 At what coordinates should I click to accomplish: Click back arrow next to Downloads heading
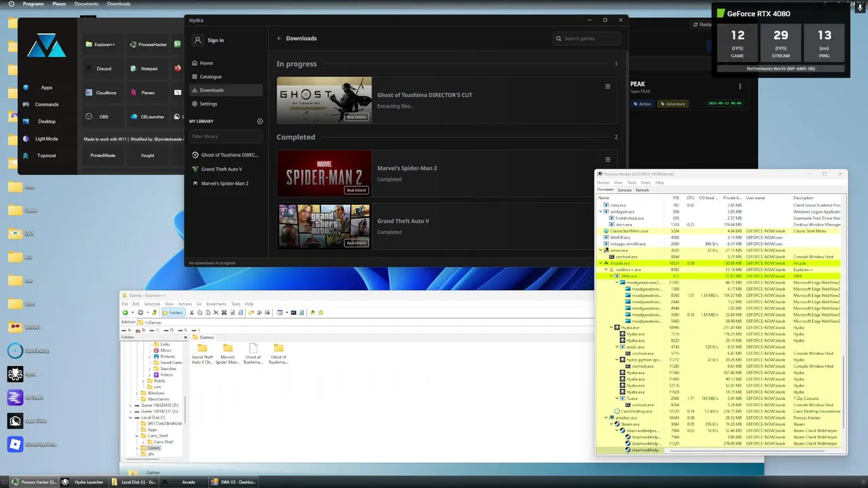(x=279, y=39)
